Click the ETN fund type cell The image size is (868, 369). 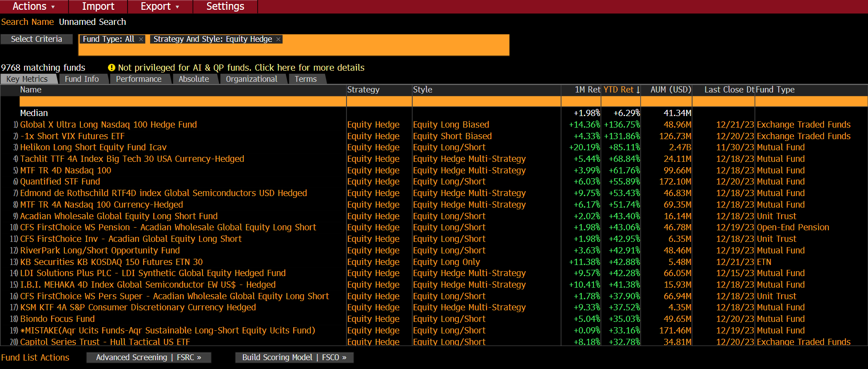(764, 262)
